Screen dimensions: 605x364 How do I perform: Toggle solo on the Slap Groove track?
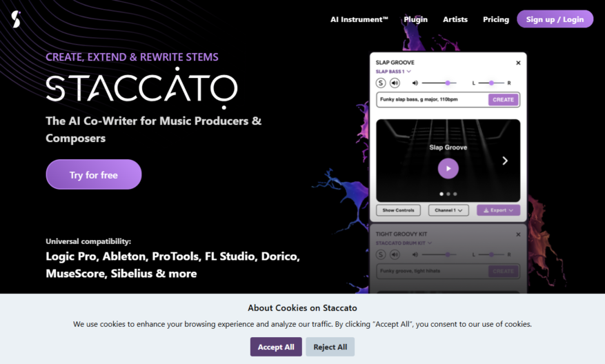pos(381,83)
